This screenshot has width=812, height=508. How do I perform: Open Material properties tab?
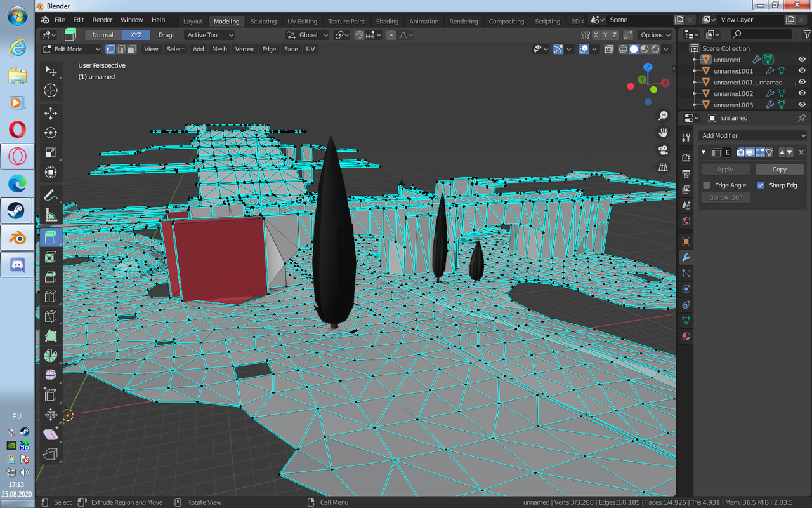coord(686,337)
